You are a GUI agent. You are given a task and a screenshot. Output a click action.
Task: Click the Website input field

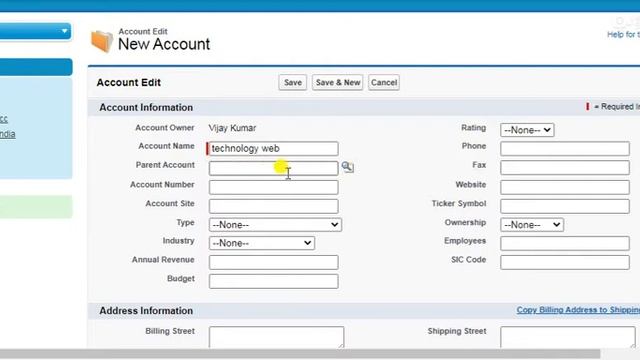(x=564, y=187)
